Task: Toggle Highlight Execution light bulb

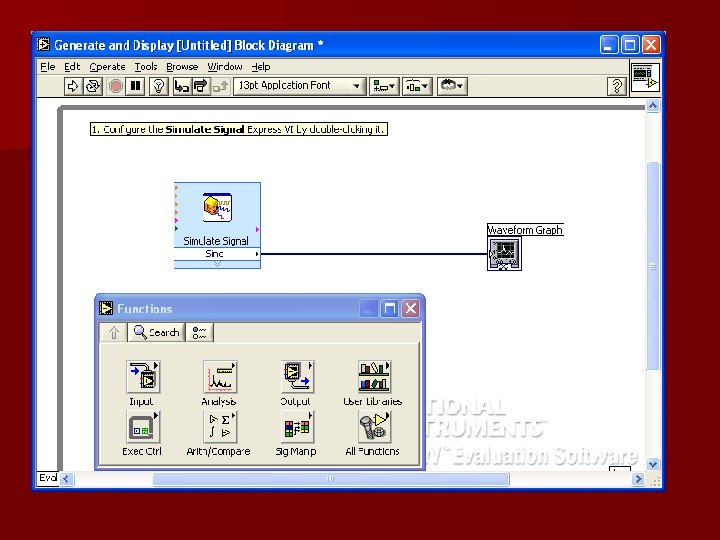Action: pos(158,86)
